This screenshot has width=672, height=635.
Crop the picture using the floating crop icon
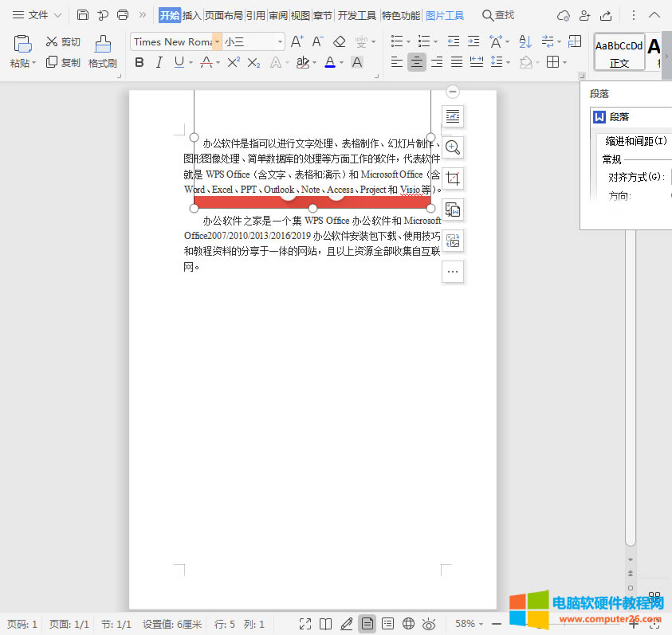click(453, 178)
